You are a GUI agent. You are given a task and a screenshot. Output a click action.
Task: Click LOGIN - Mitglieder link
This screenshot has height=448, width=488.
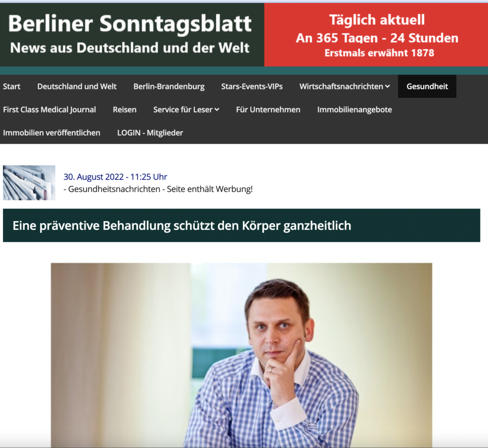(x=150, y=132)
